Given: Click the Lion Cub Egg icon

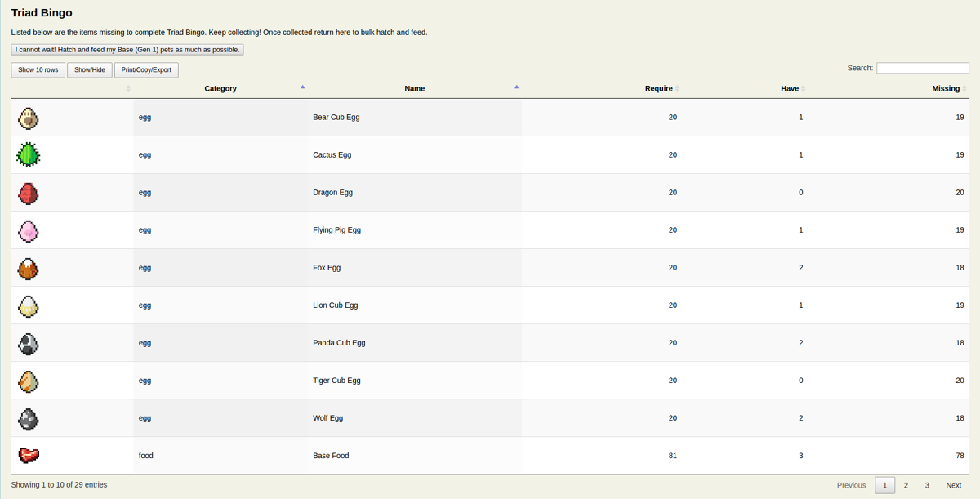Looking at the screenshot, I should pyautogui.click(x=28, y=305).
